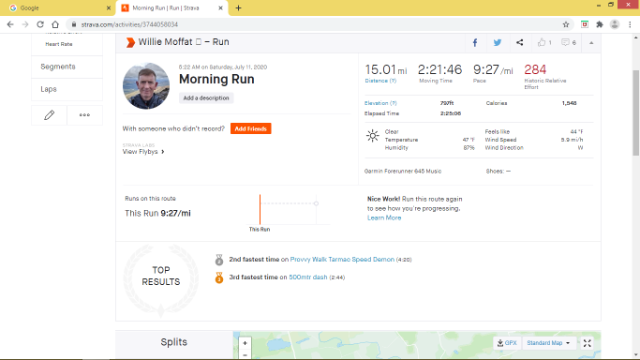Click the 9:27 /mi pace value

click(493, 70)
